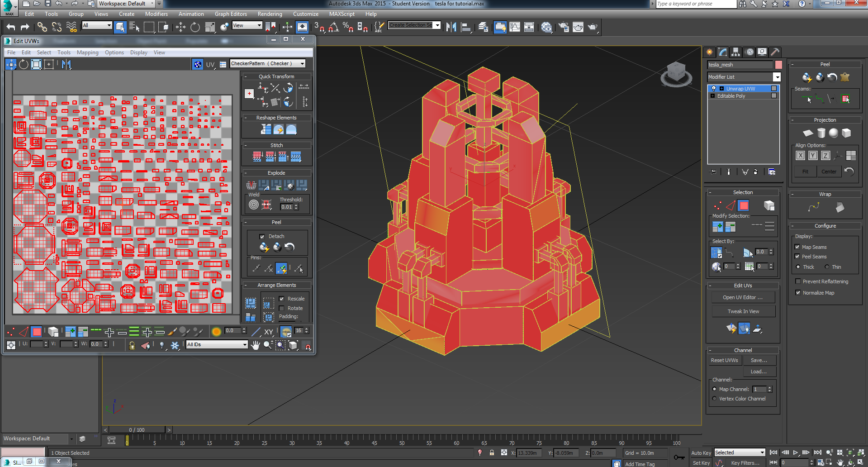Select Polygon sub-object mode in UV editor bottom bar
Viewport: 868px width, 467px height.
[x=37, y=332]
